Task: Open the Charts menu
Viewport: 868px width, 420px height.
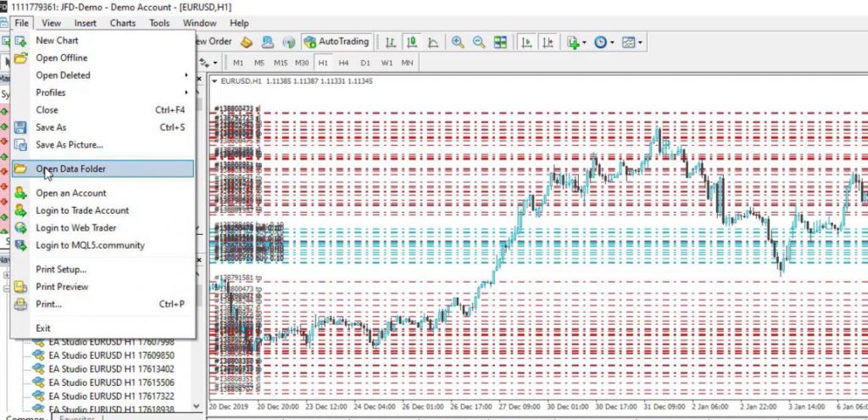Action: pyautogui.click(x=122, y=23)
